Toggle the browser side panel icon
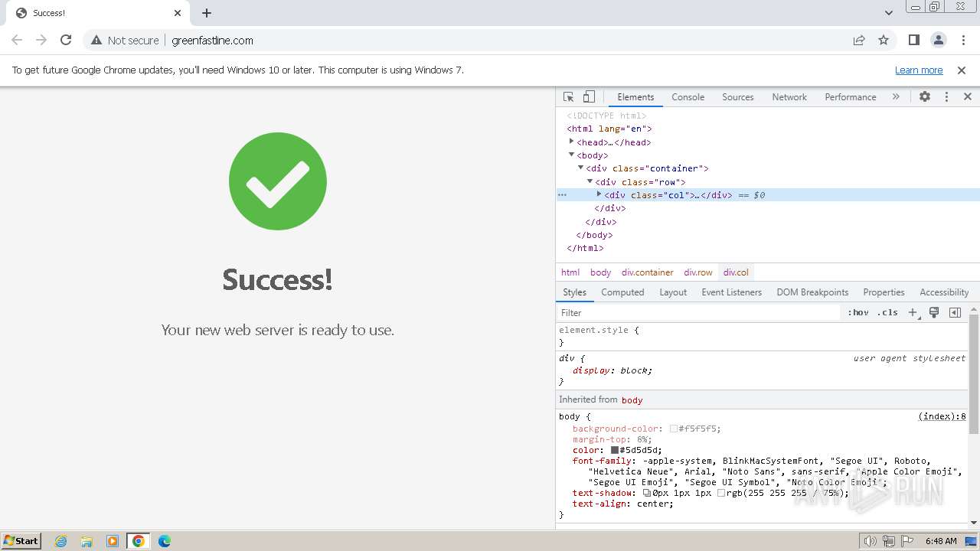Image resolution: width=980 pixels, height=551 pixels. click(913, 40)
